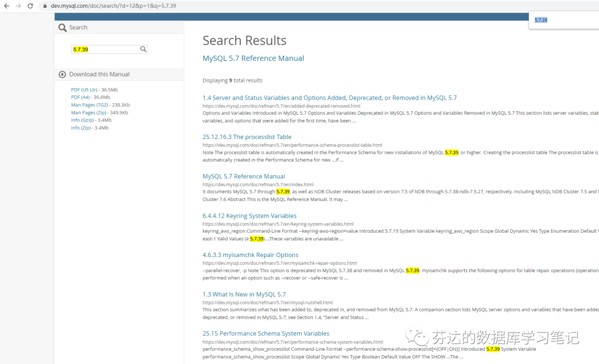Download Man Pages (TGZ)
Screen dimensions: 599x364
[x=89, y=105]
